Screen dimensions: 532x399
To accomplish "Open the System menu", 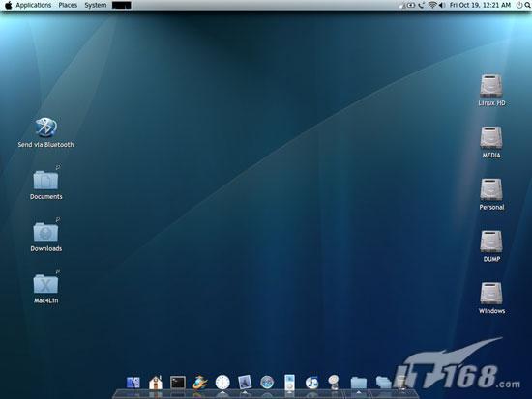I will coord(96,5).
